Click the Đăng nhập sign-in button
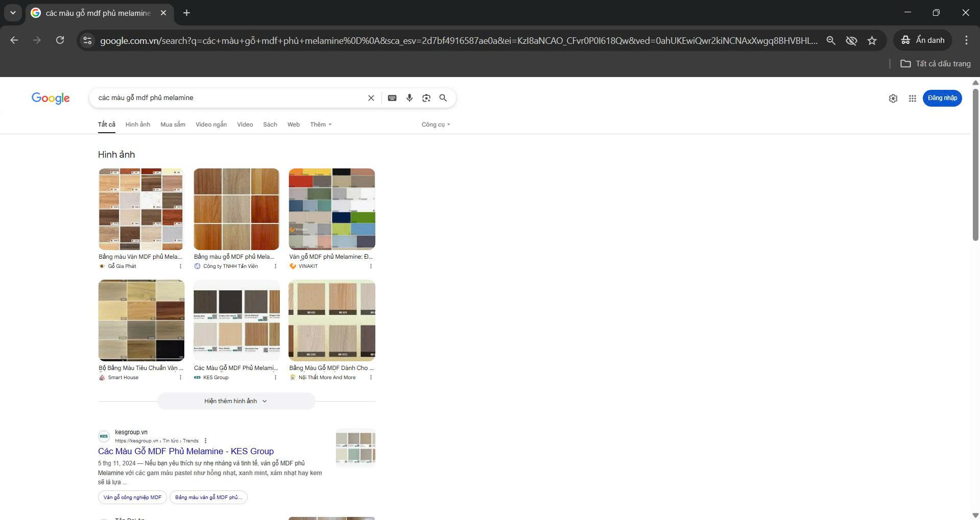 [x=942, y=98]
